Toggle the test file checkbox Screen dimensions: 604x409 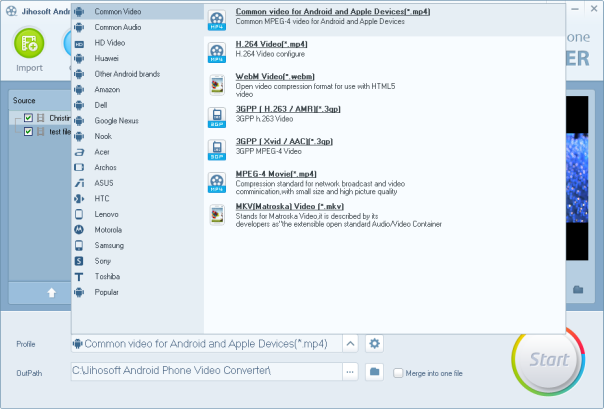pos(29,131)
